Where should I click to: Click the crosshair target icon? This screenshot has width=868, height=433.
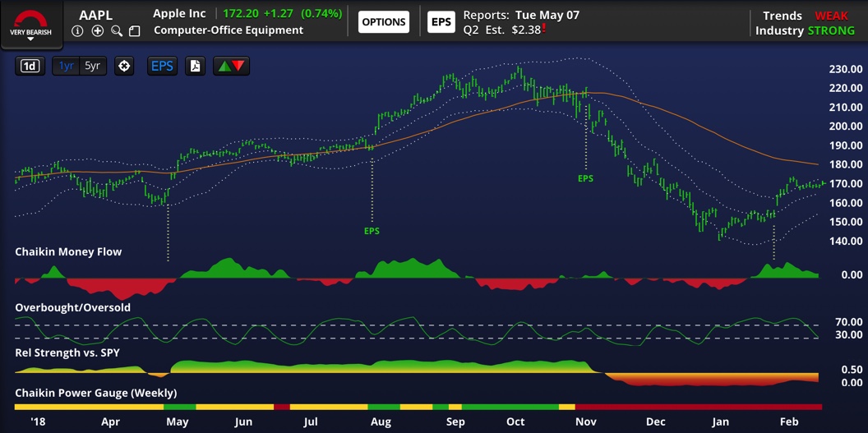(124, 67)
